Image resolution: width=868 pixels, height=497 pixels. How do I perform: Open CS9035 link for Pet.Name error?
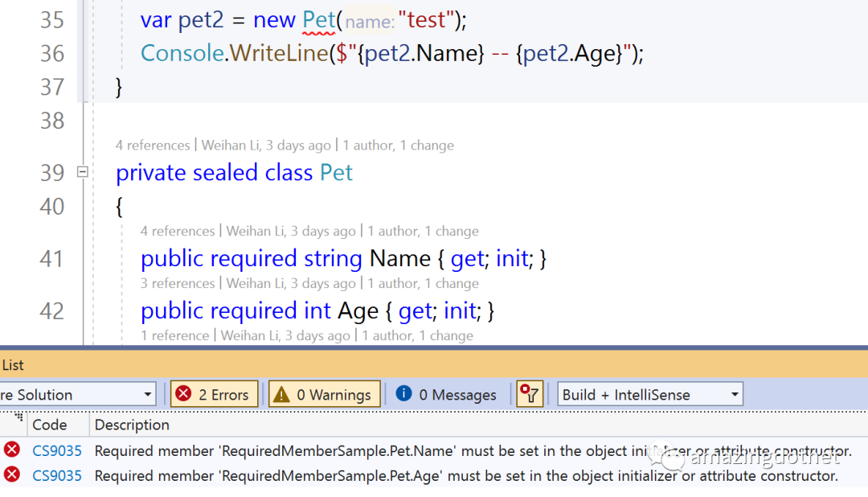click(56, 451)
